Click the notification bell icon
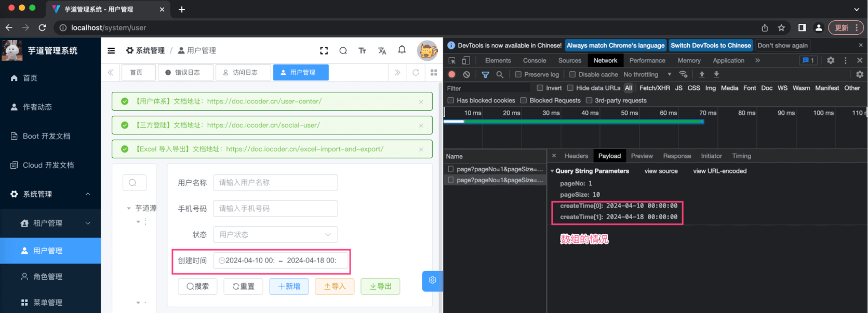The width and height of the screenshot is (868, 313). coord(402,50)
